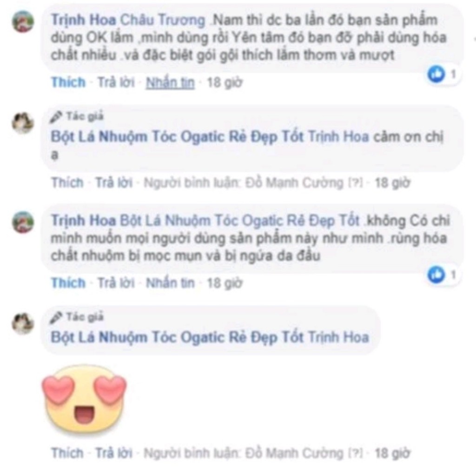Open the Châu Trương profile mention
Screen dimensions: 476x476
click(163, 20)
